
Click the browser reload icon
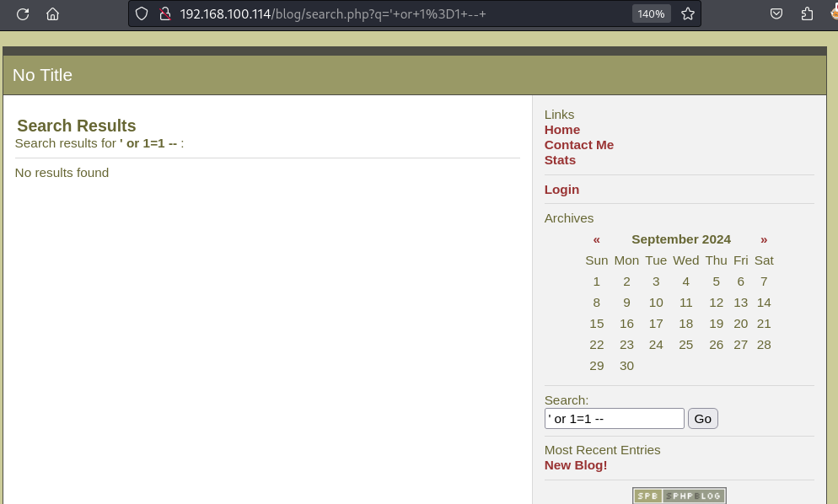pos(23,13)
